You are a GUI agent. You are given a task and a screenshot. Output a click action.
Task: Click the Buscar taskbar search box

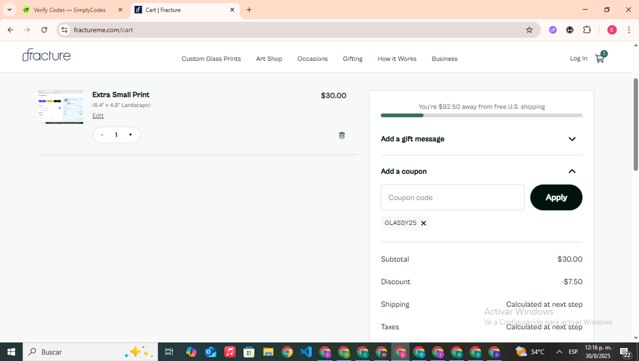point(90,352)
